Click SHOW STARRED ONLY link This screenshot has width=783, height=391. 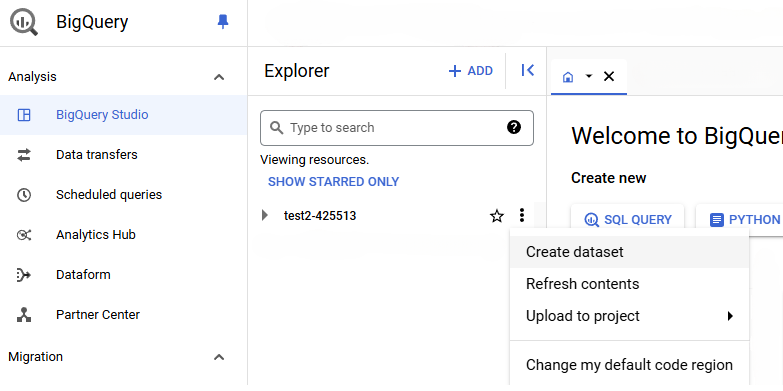tap(334, 182)
